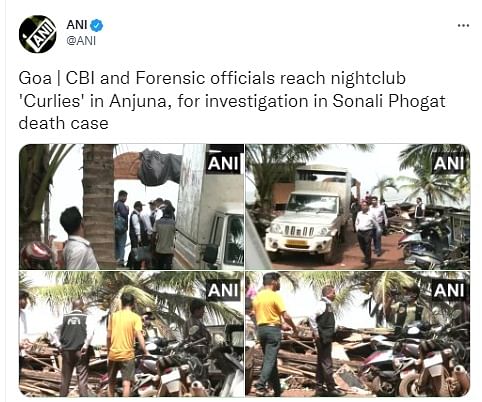Click the tweet text about Sonali Phogat

point(232,101)
